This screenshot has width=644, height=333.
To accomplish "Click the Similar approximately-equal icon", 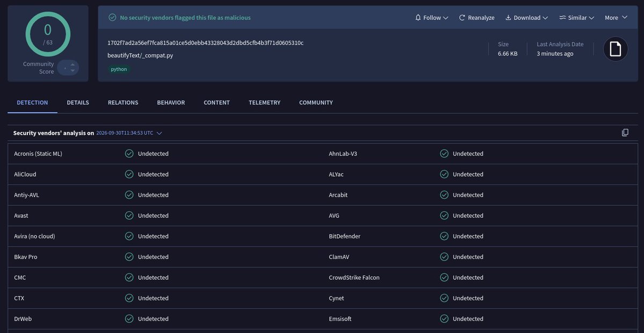I will click(562, 18).
